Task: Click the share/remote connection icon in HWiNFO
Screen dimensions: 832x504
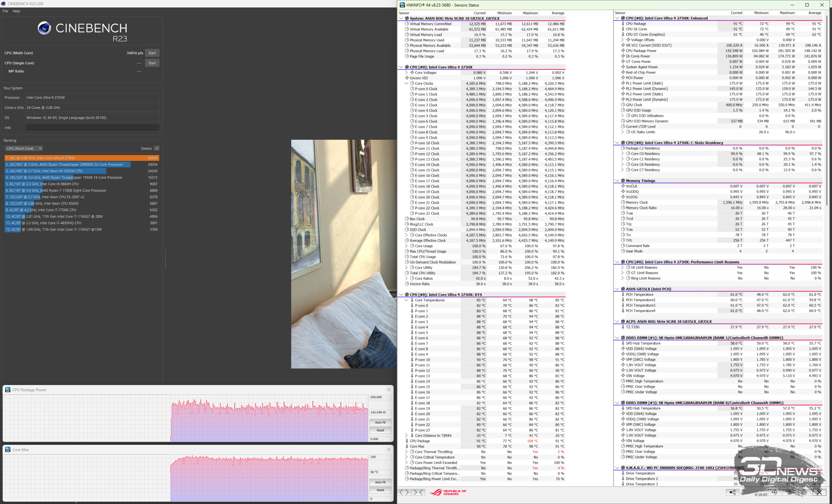Action: coord(733,492)
